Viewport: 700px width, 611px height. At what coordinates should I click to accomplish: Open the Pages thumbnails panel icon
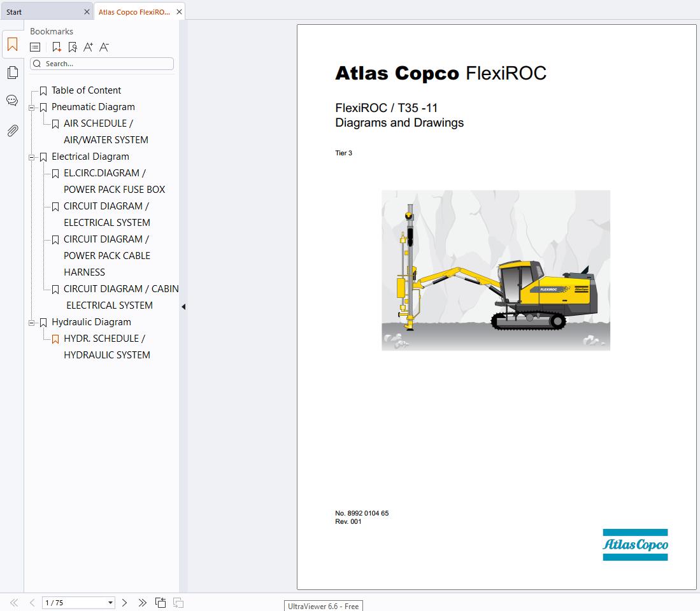tap(12, 73)
